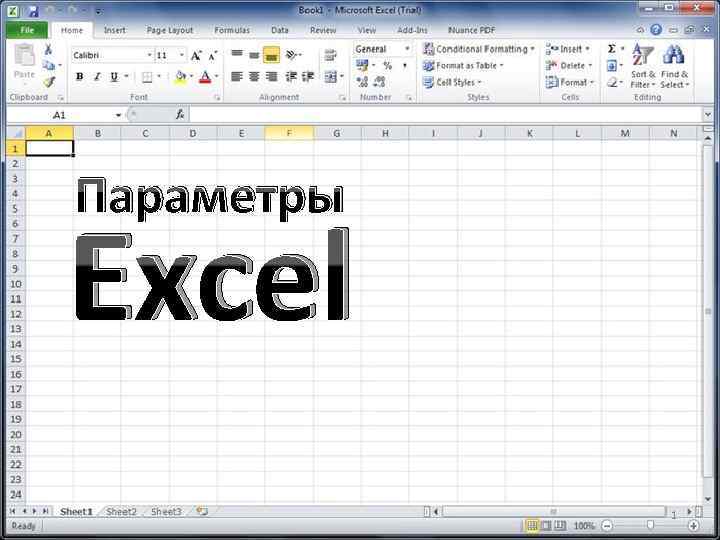
Task: Toggle Top Align
Action: [x=237, y=55]
